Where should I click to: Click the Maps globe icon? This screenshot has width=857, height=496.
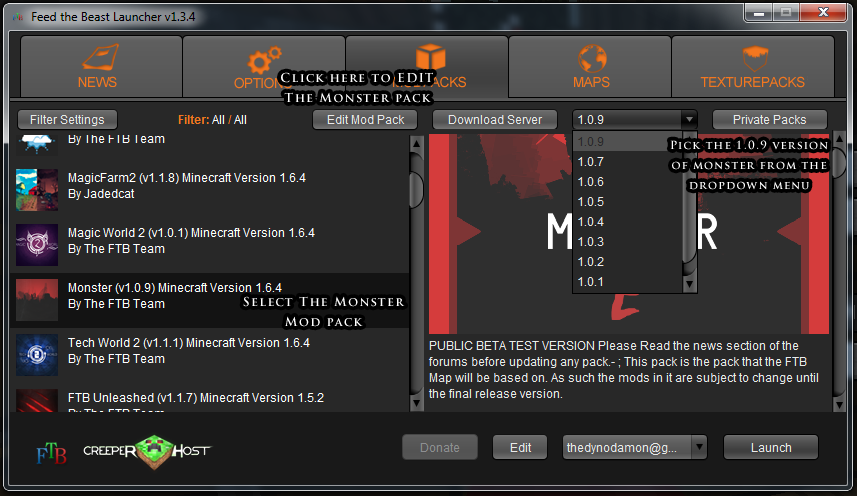click(x=592, y=58)
